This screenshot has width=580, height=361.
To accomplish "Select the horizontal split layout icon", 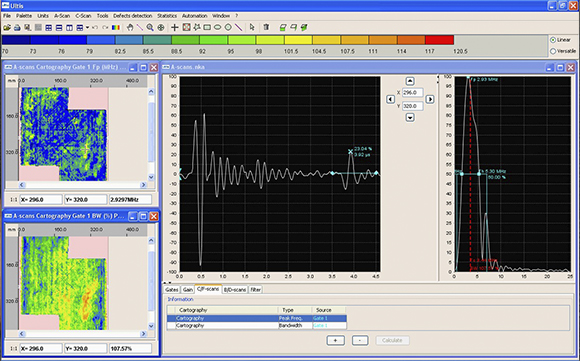I will tap(59, 27).
